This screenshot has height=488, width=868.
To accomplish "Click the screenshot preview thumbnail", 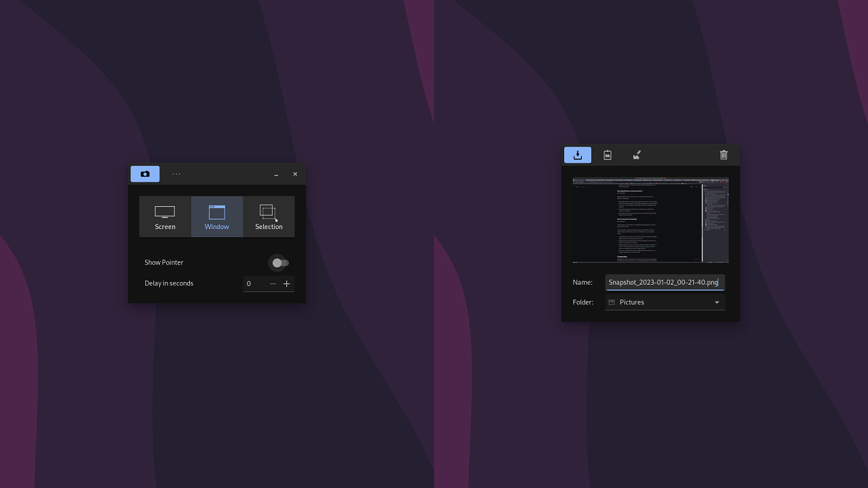I will [x=650, y=220].
